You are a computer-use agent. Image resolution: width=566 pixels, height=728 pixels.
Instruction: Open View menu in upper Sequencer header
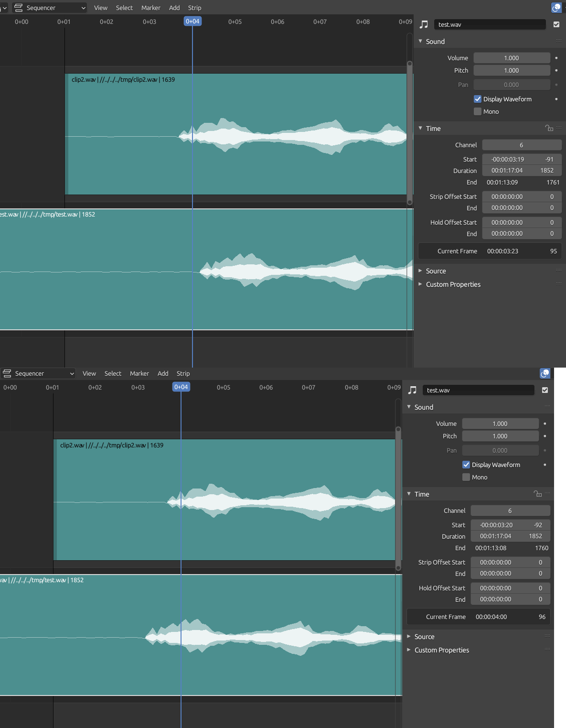pos(101,8)
